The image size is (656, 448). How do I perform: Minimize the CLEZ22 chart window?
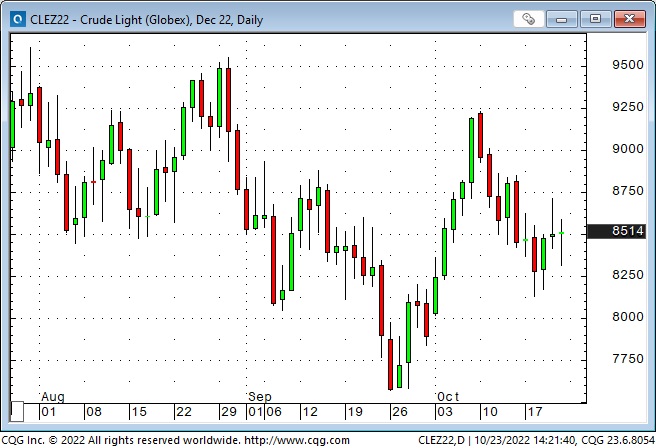click(561, 19)
